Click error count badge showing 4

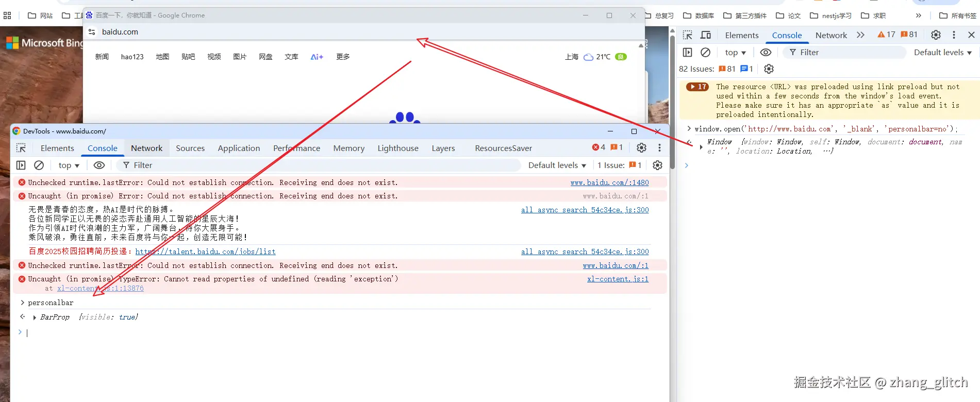599,147
